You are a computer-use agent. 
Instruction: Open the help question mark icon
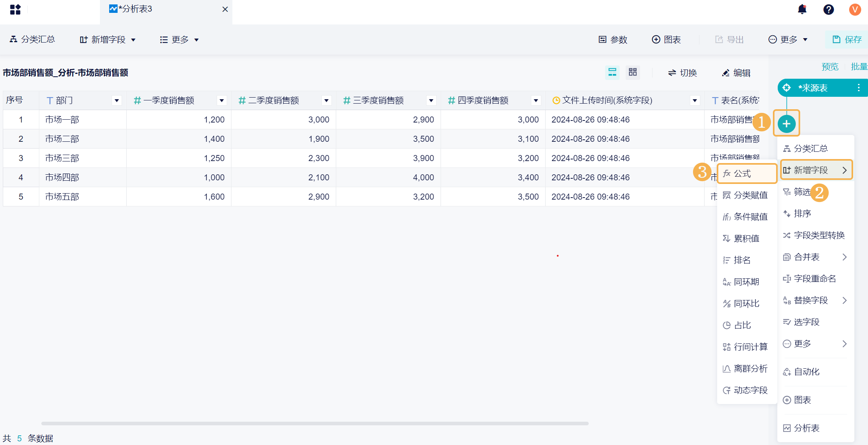[828, 9]
